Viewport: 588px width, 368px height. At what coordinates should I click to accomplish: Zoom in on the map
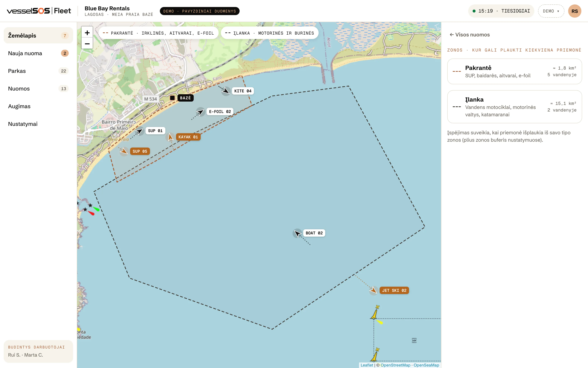[x=87, y=33]
